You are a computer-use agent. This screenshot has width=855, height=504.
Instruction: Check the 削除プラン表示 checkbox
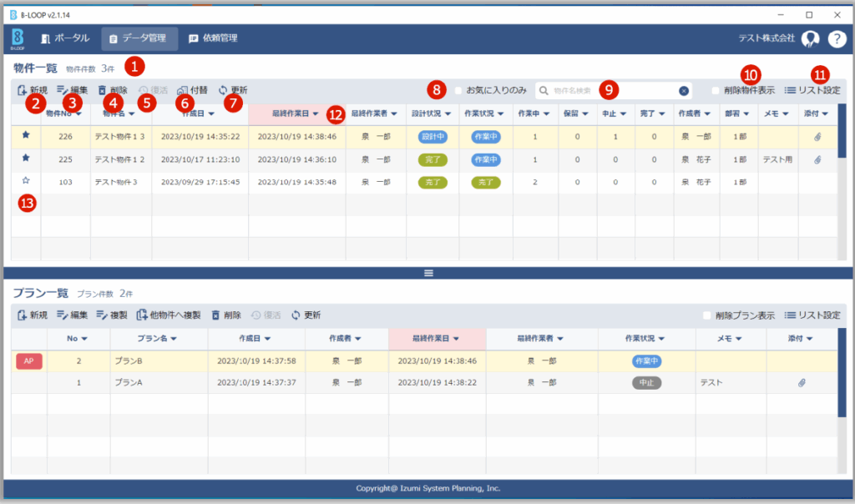pyautogui.click(x=707, y=315)
